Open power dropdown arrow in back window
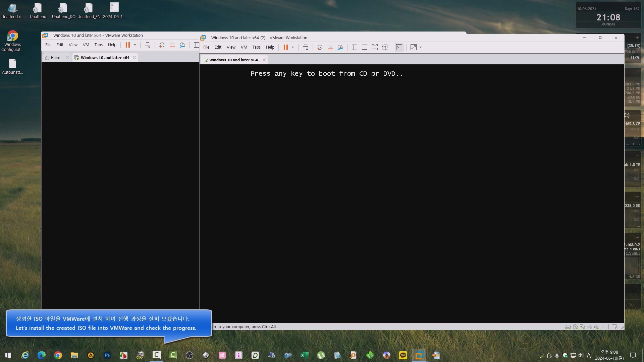This screenshot has height=362, width=644. (x=135, y=45)
